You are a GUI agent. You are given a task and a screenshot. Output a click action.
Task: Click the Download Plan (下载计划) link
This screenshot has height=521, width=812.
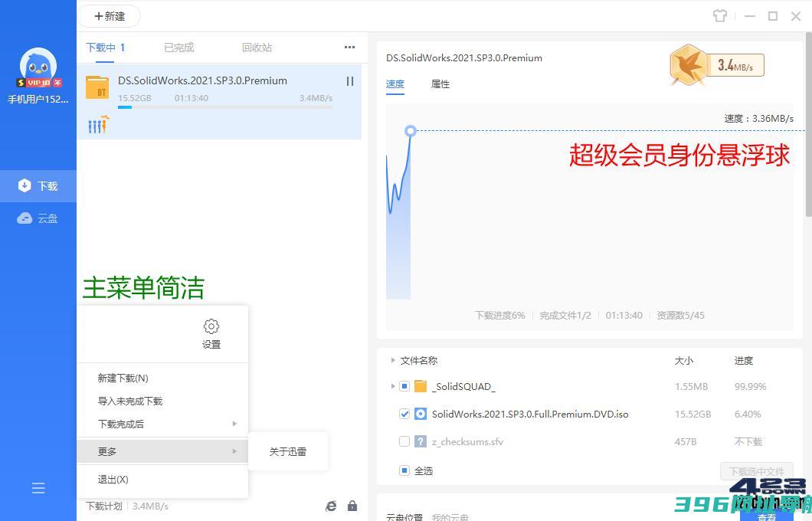104,506
